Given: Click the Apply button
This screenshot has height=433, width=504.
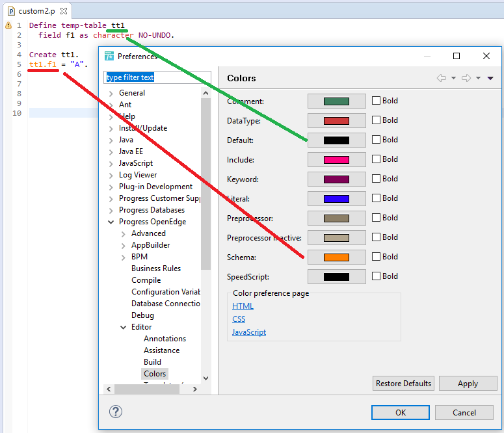Looking at the screenshot, I should point(468,384).
